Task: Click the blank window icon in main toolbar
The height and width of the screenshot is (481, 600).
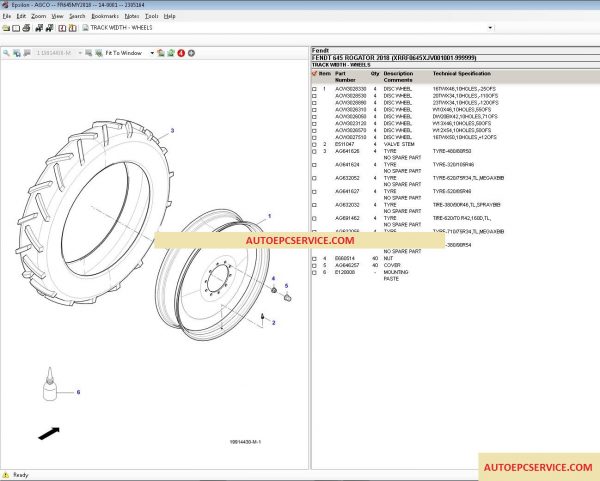Action: pos(16,28)
